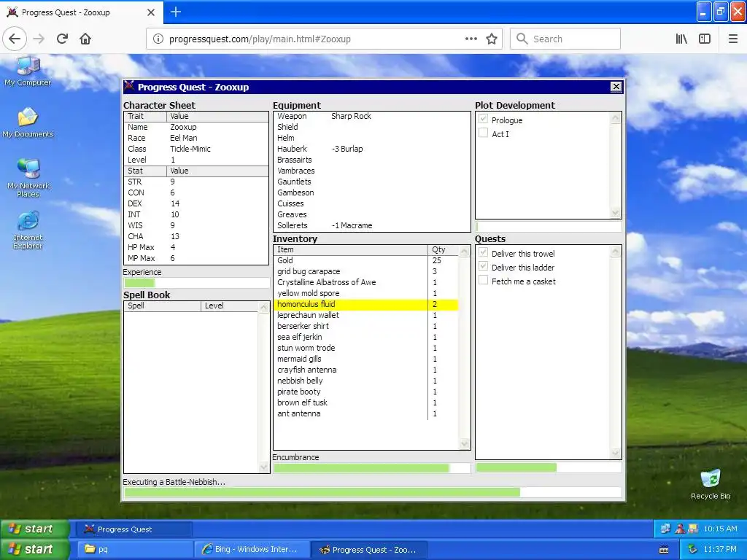Click Inventory scrollbar up arrow
Viewport: 747px width, 560px height.
tap(465, 251)
